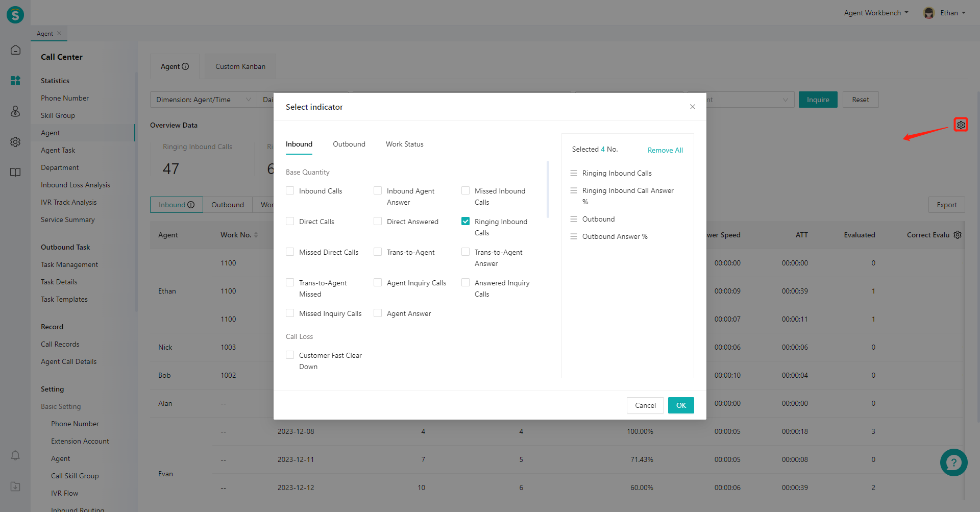This screenshot has width=980, height=512.
Task: Close the Agent page tab
Action: coord(59,33)
